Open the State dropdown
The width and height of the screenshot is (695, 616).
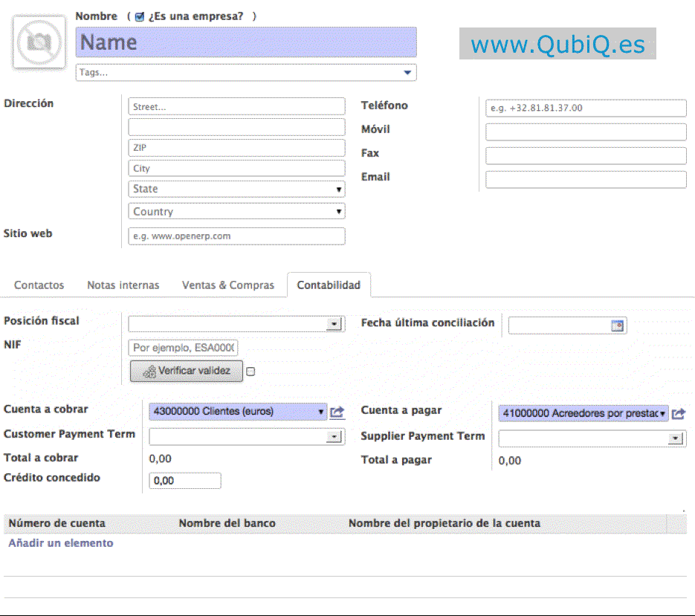click(339, 189)
